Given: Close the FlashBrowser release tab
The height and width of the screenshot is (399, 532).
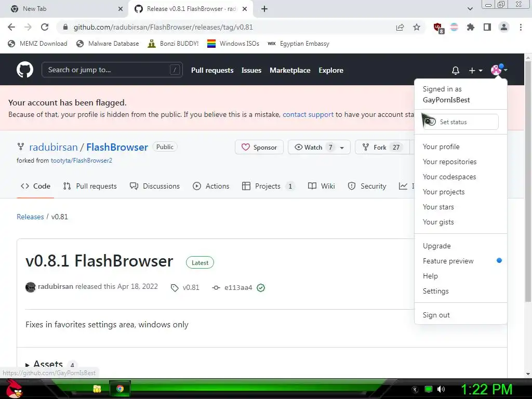Looking at the screenshot, I should click(x=245, y=9).
